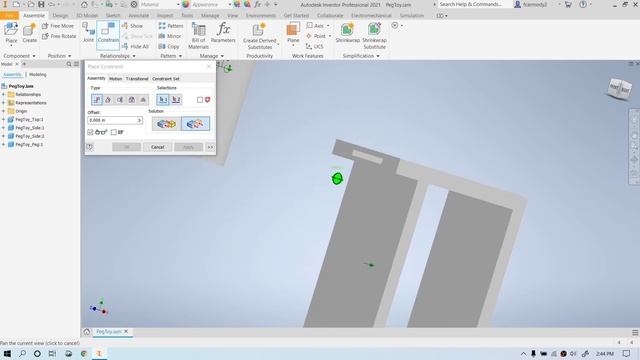Viewport: 640px width, 360px height.
Task: Open the File menu
Action: [9, 16]
